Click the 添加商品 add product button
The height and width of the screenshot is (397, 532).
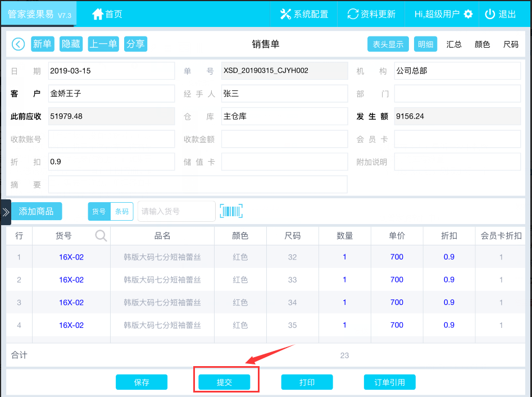point(37,211)
